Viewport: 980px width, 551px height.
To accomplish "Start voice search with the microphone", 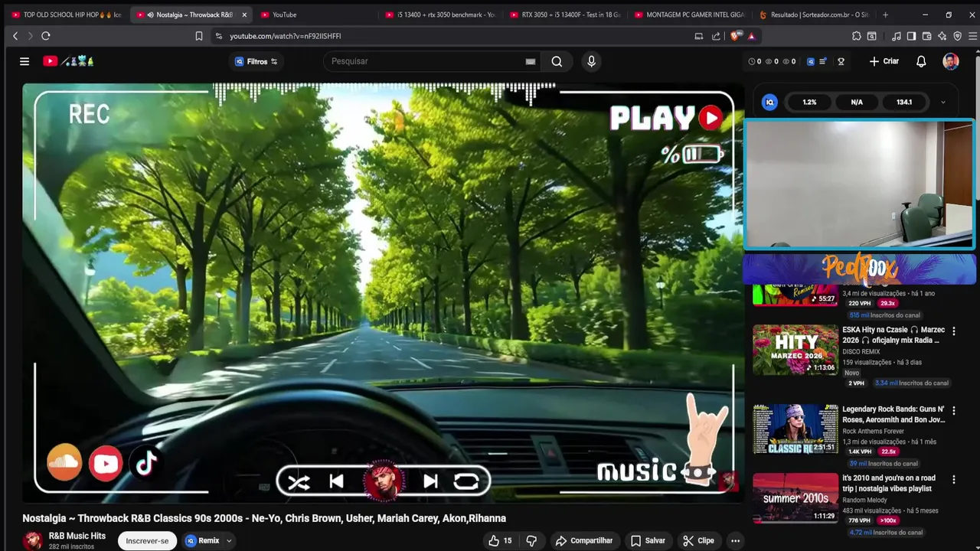I will (x=591, y=61).
